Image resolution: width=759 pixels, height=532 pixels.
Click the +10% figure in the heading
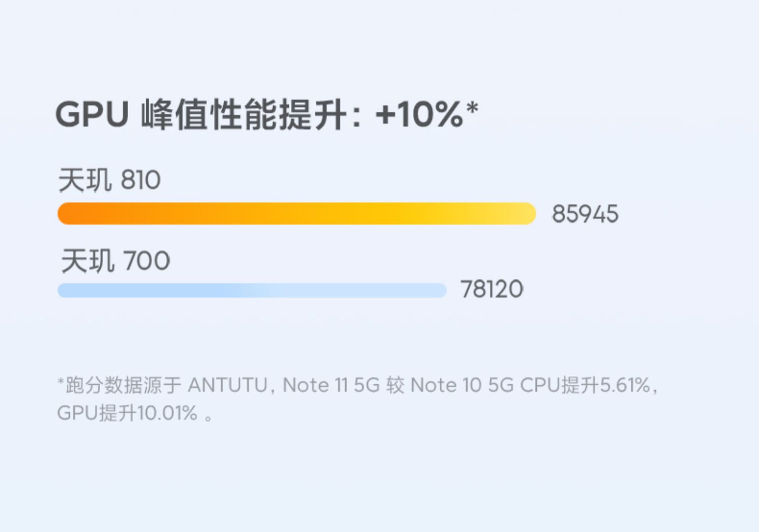click(419, 114)
